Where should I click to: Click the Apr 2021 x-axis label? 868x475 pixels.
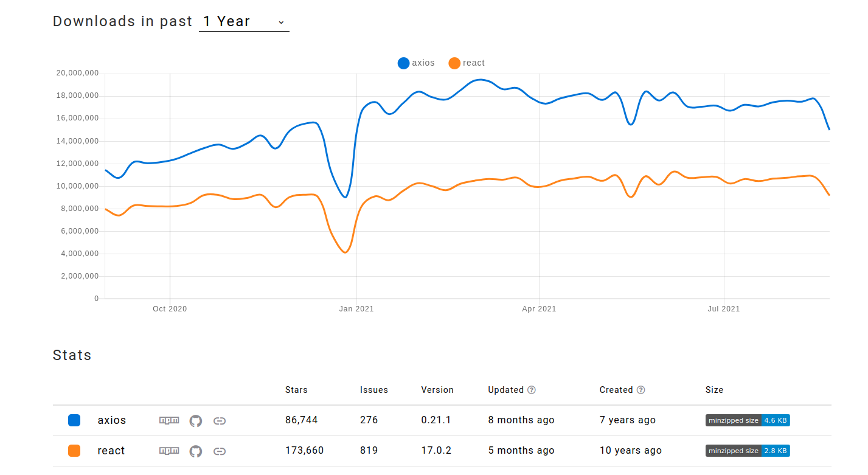539,309
